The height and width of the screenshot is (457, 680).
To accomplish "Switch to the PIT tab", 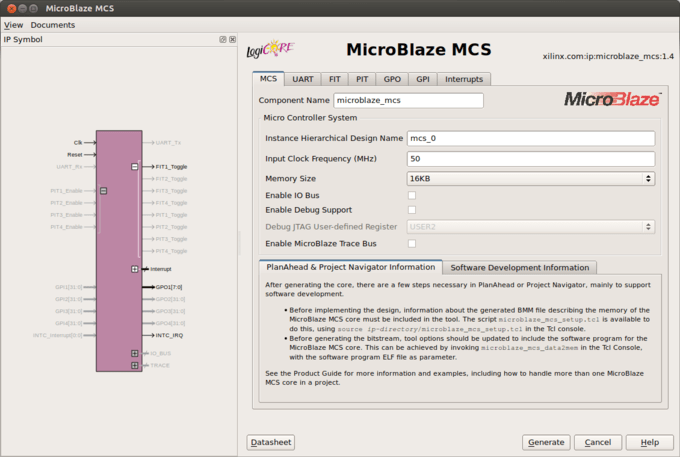I will click(362, 79).
